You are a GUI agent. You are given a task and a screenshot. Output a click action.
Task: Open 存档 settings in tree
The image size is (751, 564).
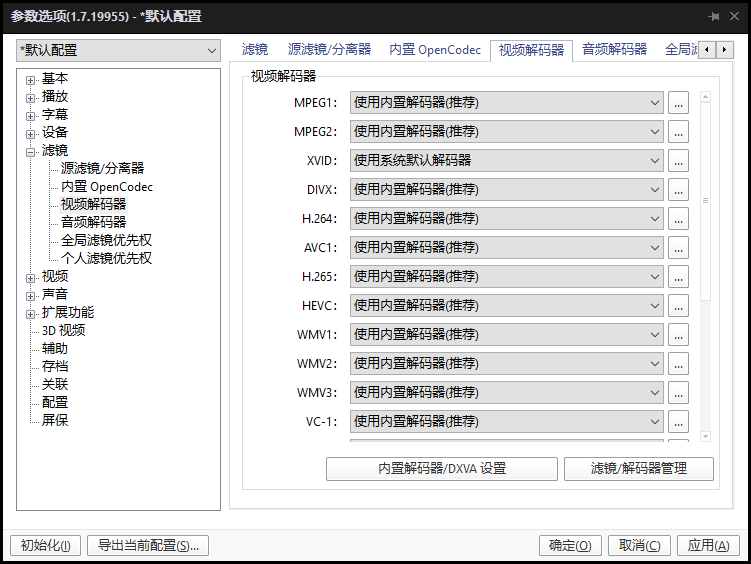(55, 366)
